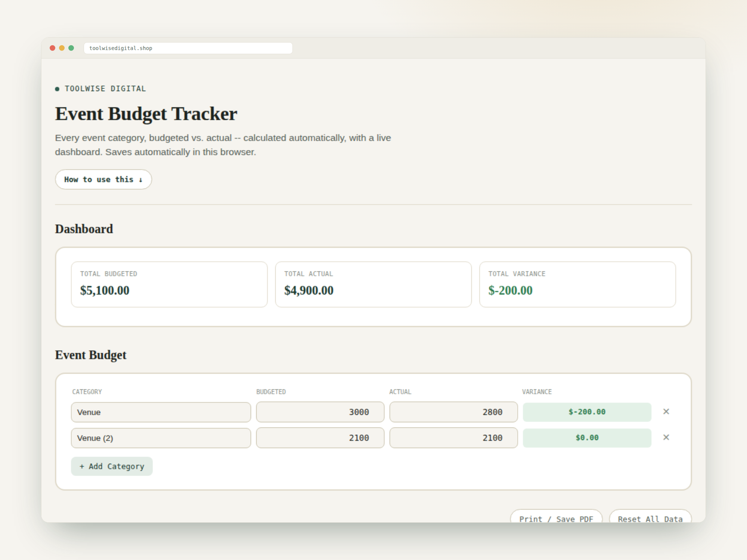Click the BUDGETED column header

271,392
